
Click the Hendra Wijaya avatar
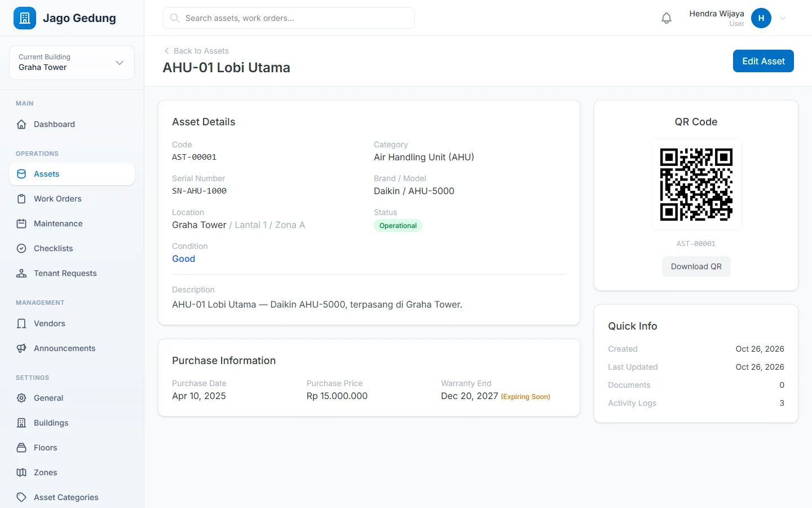(761, 18)
